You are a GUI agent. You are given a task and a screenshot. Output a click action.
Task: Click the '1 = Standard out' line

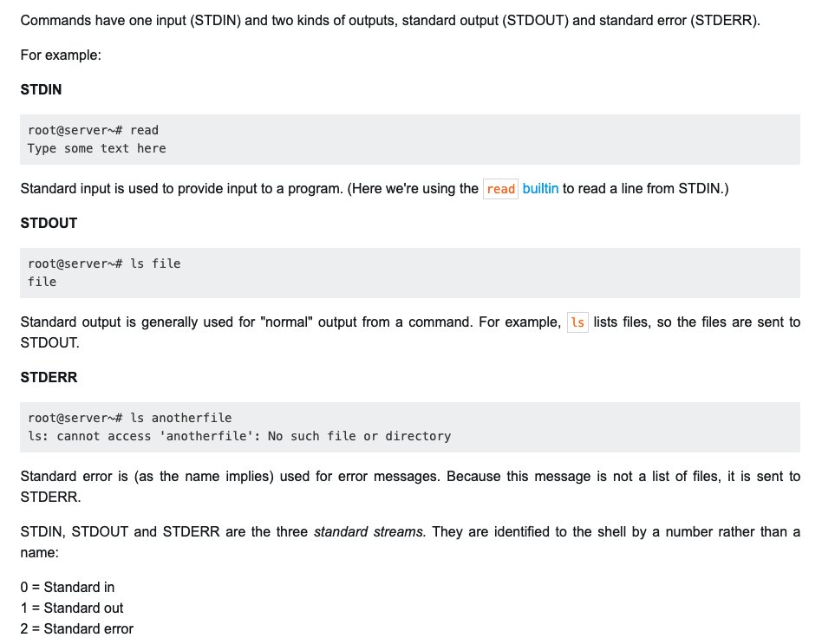(x=72, y=608)
